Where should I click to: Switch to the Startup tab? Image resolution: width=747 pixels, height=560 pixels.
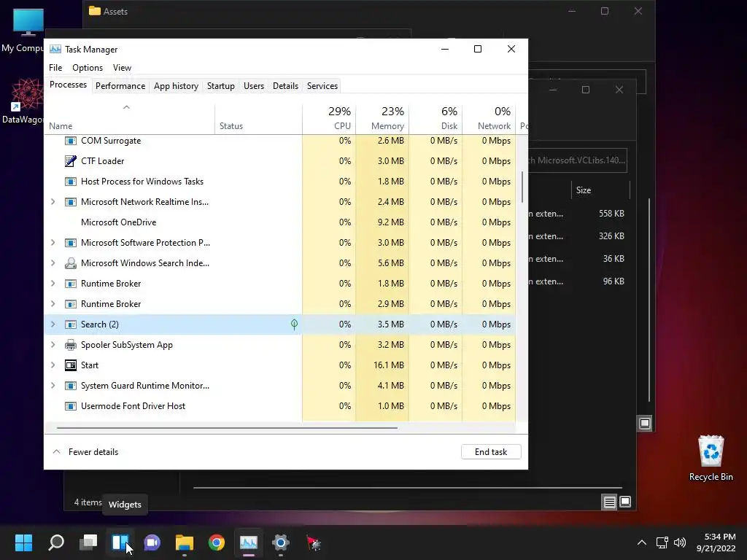(x=220, y=86)
